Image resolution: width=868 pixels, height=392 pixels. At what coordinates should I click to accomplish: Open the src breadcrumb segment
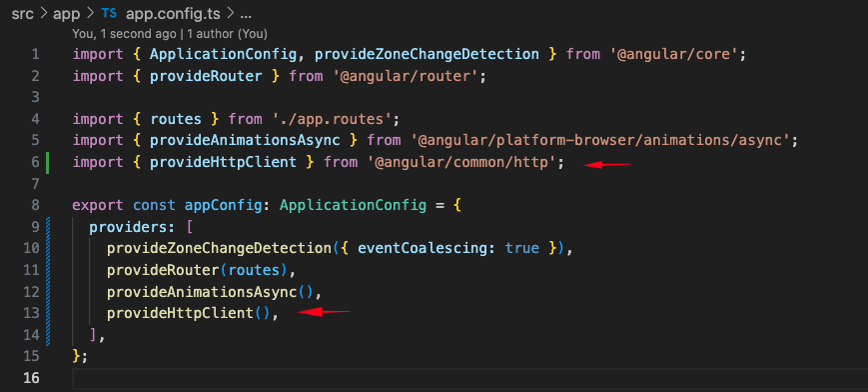pyautogui.click(x=22, y=14)
